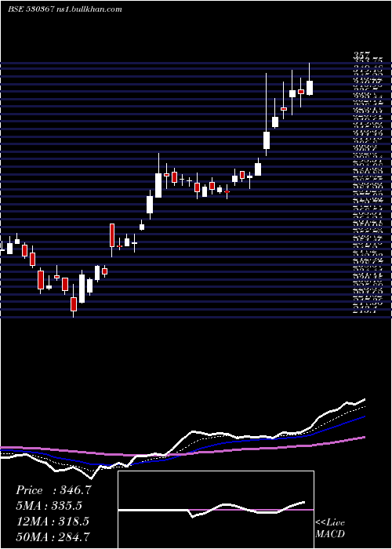
Task: Click the <<Live MACD label
Action: click(330, 528)
